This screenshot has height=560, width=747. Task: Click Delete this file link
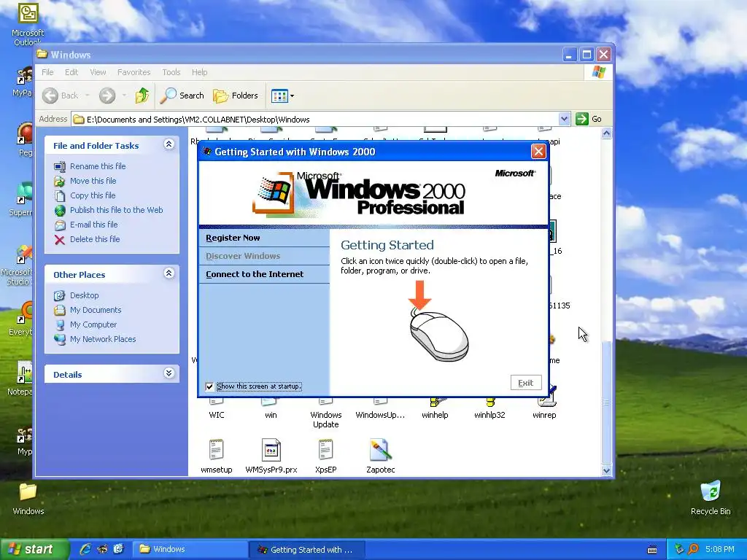coord(95,239)
